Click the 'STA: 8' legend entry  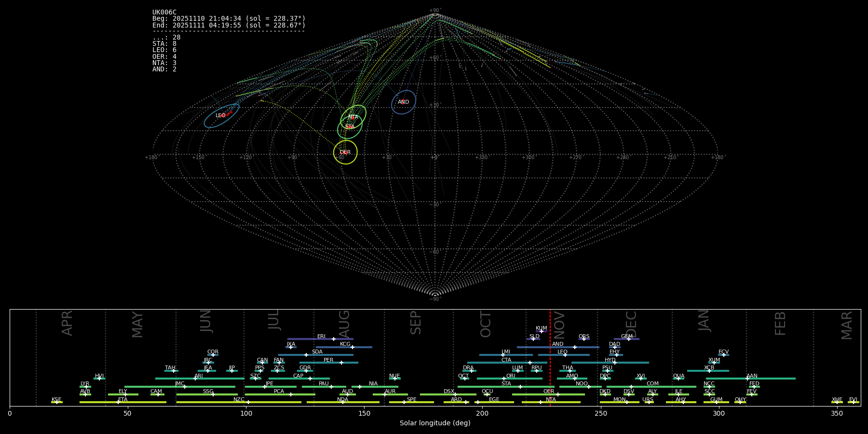pos(164,44)
